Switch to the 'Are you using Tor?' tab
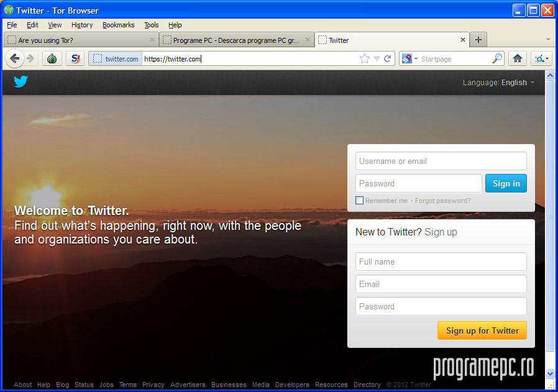 (x=81, y=40)
